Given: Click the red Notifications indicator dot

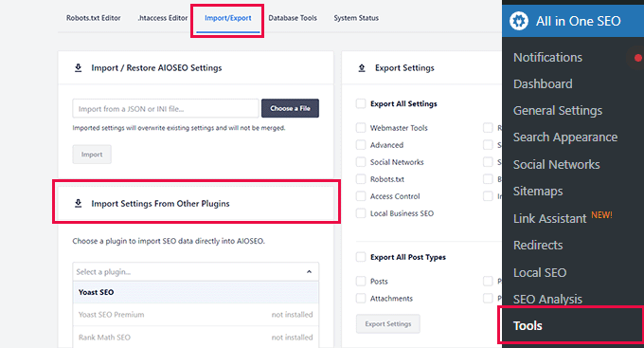Looking at the screenshot, I should (637, 58).
